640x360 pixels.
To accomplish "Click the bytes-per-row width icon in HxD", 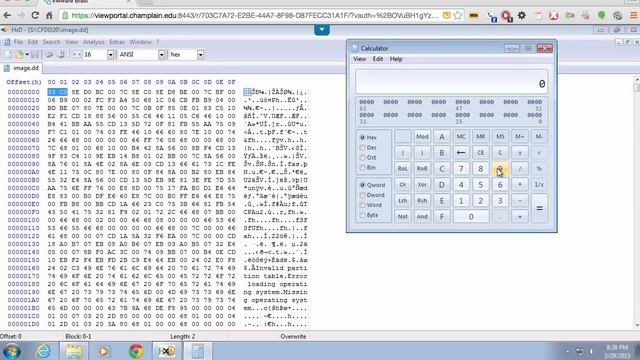I will 76,54.
